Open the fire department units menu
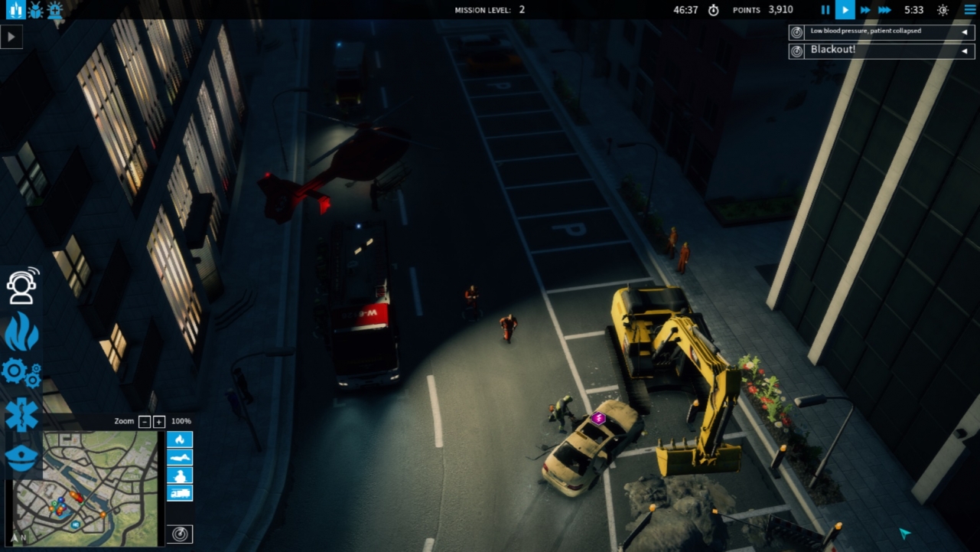Screen dimensions: 980x552 21,332
